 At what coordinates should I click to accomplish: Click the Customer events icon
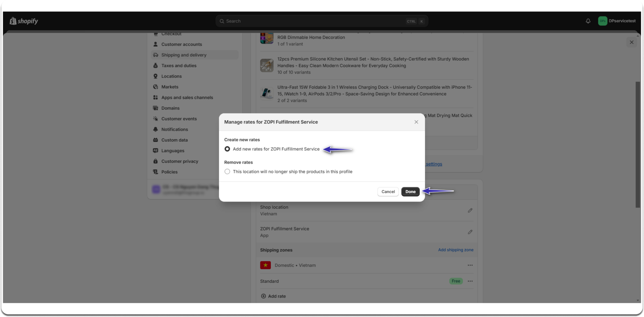(155, 119)
